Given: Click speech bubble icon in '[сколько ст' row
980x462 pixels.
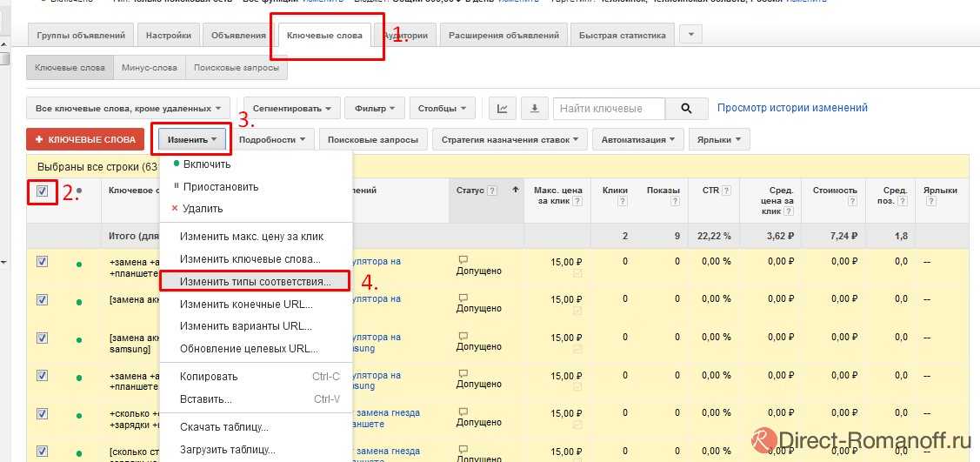Looking at the screenshot, I should point(463,450).
